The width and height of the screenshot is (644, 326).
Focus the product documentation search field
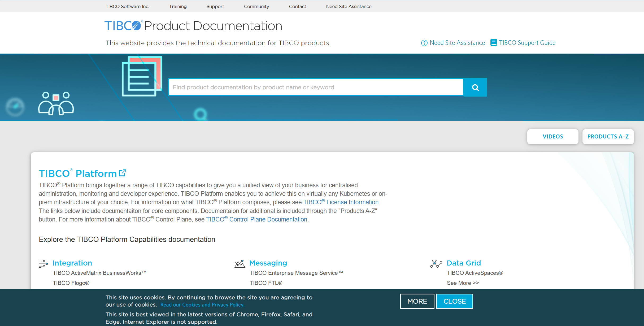pyautogui.click(x=316, y=87)
